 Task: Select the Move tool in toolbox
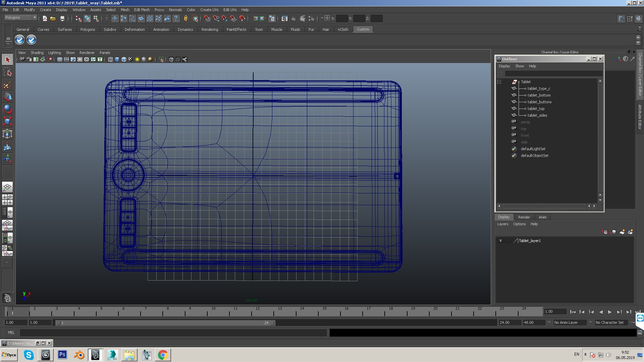7,97
